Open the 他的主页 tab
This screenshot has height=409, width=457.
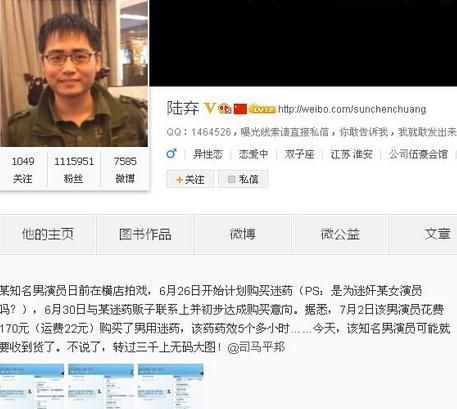pyautogui.click(x=48, y=234)
